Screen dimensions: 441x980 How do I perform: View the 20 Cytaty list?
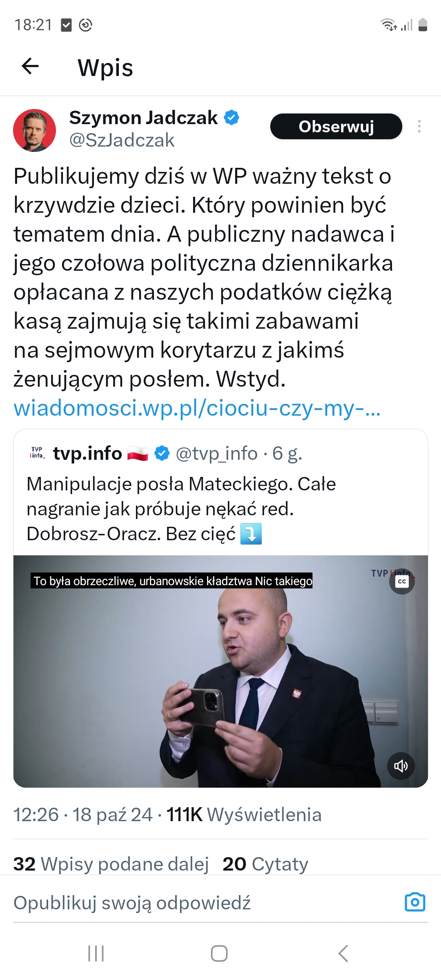click(265, 864)
